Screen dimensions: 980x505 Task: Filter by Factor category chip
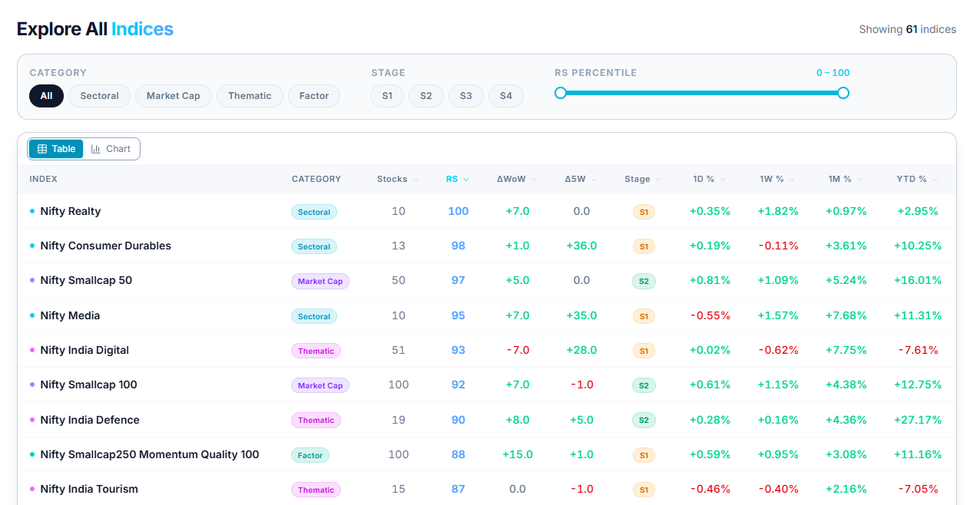pos(314,96)
